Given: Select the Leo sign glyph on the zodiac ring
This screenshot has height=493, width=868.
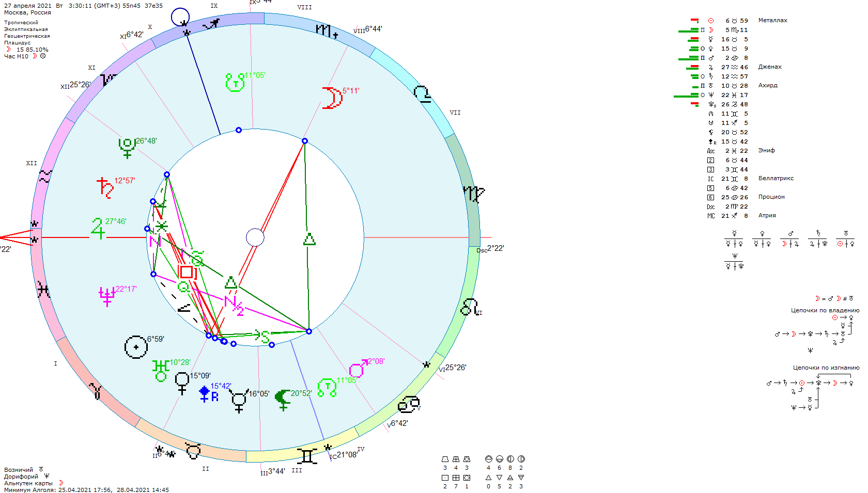Looking at the screenshot, I should click(470, 307).
